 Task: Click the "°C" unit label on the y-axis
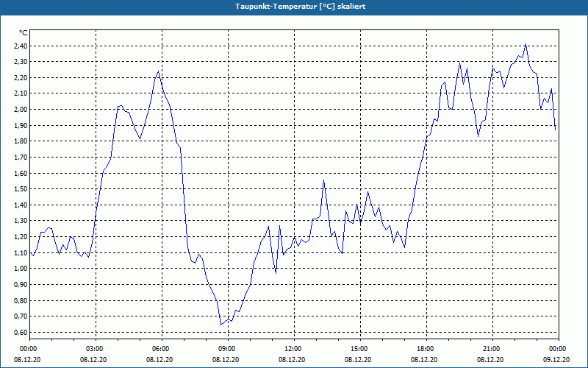click(x=24, y=33)
